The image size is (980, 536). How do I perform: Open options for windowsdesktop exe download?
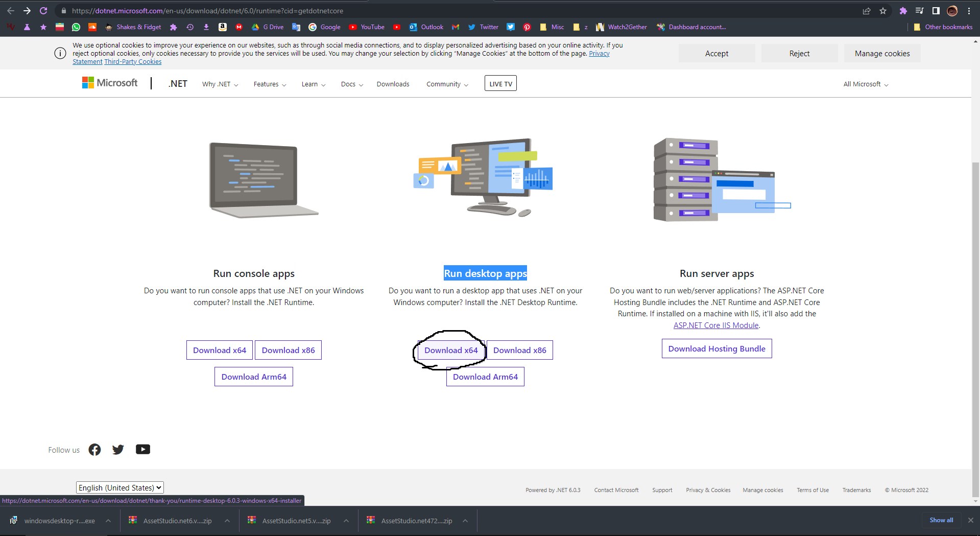[x=108, y=521]
